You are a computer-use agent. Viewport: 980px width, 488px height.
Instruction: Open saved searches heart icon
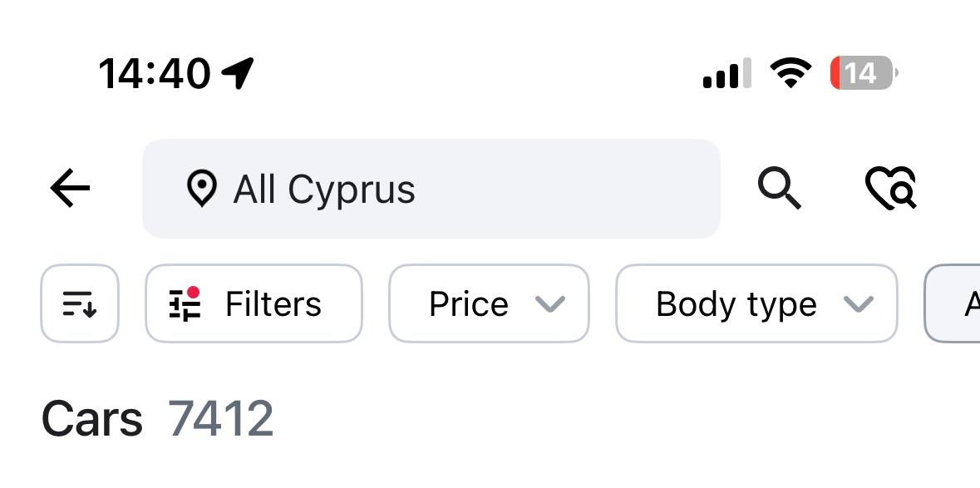click(x=891, y=188)
